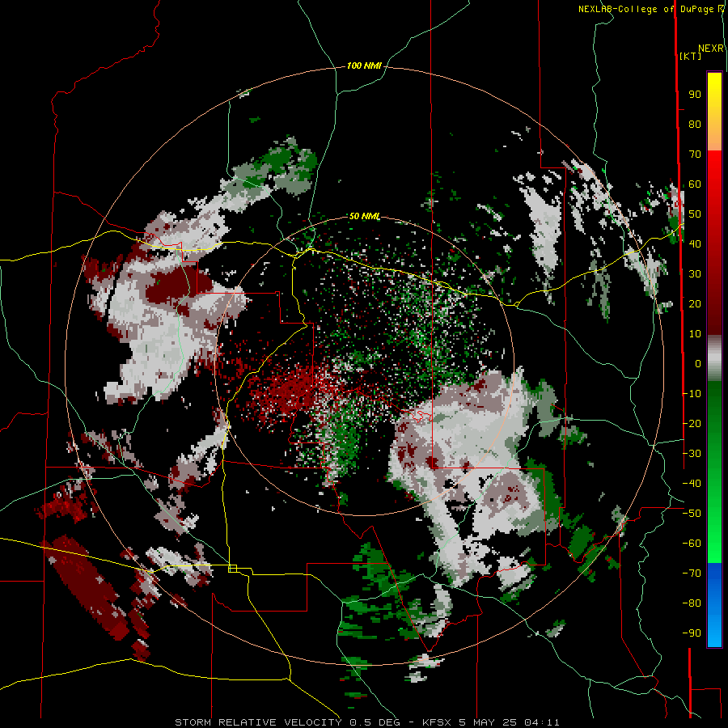The height and width of the screenshot is (728, 728).
Task: Click the positive "40" scale label
Action: pos(695,244)
